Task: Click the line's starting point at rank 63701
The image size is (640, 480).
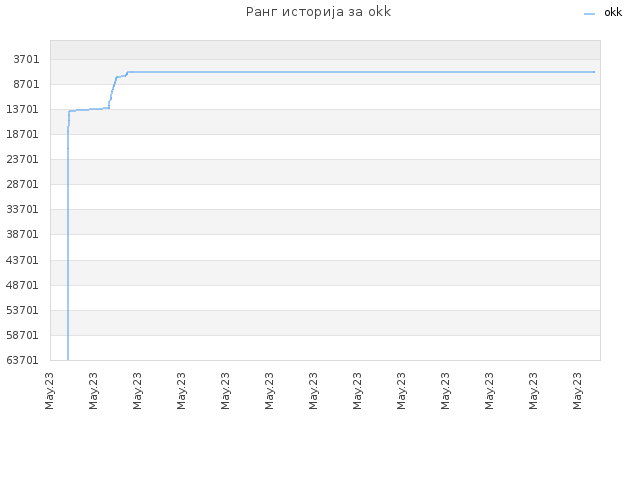Action: 68,360
